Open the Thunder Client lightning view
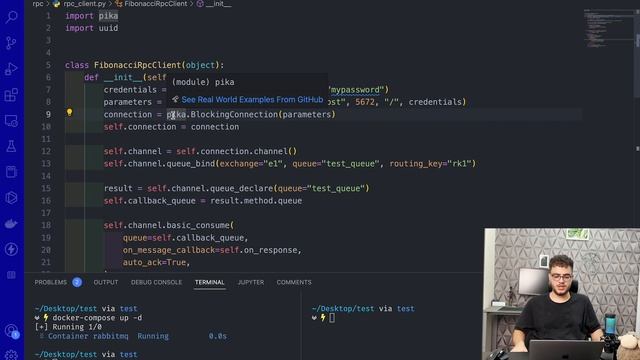Image resolution: width=640 pixels, height=360 pixels. (11, 249)
